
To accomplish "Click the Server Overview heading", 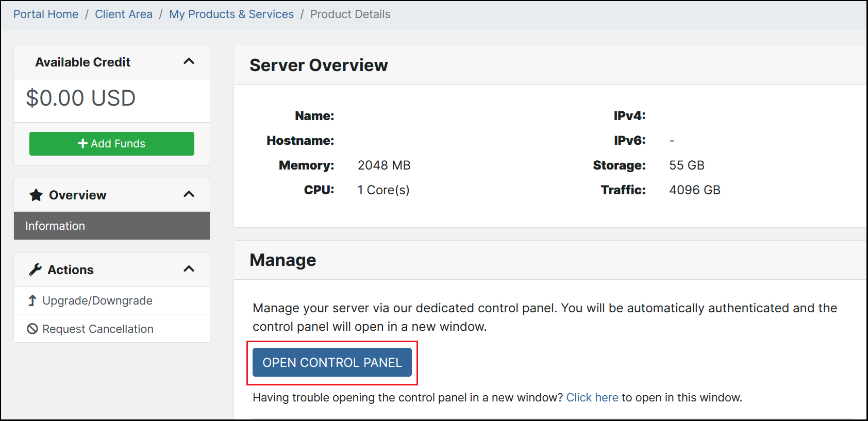I will pyautogui.click(x=319, y=65).
